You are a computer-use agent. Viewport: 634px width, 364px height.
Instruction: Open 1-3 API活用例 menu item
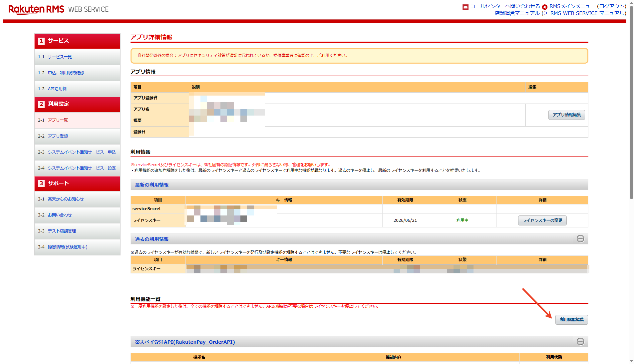(77, 89)
